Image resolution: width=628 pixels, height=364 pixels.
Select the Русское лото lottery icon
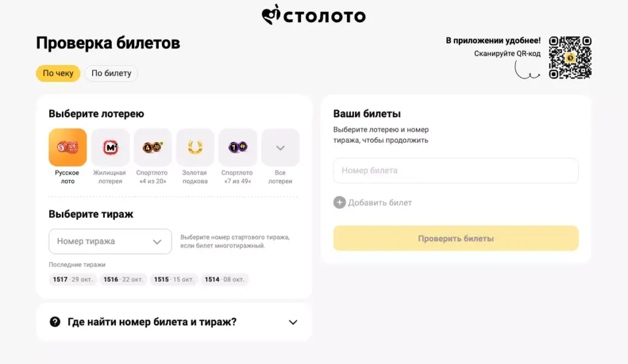67,147
